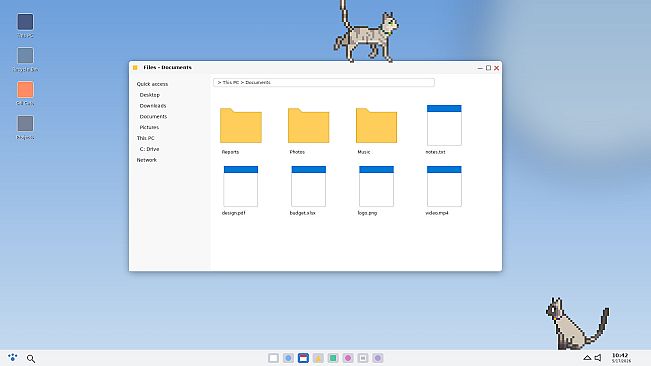This screenshot has width=651, height=366.
Task: Click the purple circle taskbar icon
Action: pyautogui.click(x=378, y=358)
